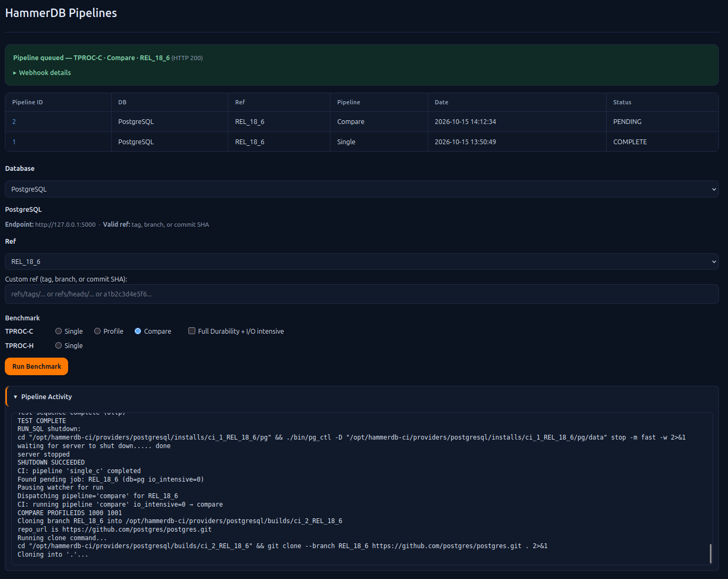The image size is (728, 579).
Task: Collapse the Pipeline Activity section
Action: pos(43,396)
